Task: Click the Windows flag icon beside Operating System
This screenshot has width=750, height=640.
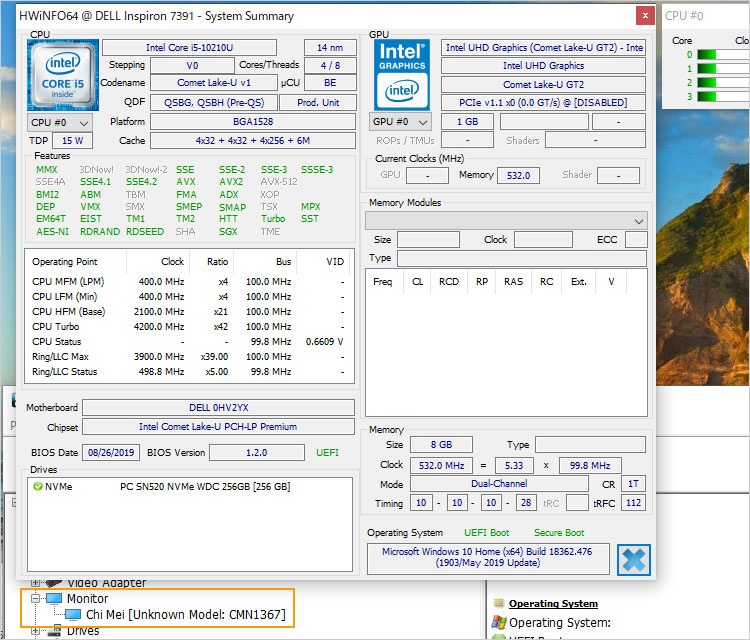Action: pyautogui.click(x=499, y=622)
